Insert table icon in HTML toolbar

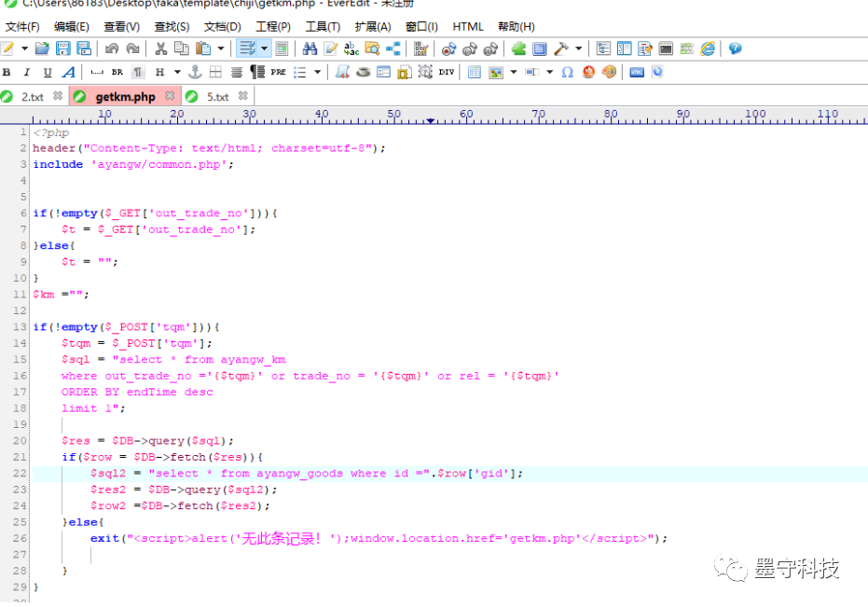[475, 72]
